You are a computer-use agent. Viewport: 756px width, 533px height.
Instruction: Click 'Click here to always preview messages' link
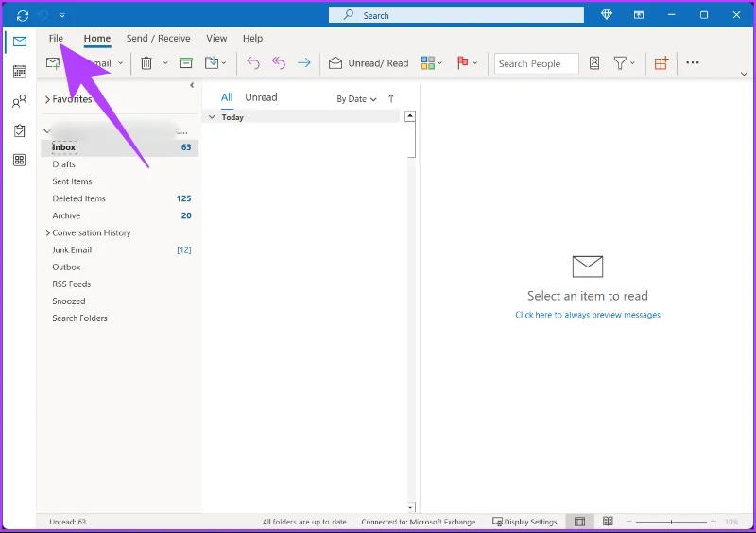click(x=587, y=315)
